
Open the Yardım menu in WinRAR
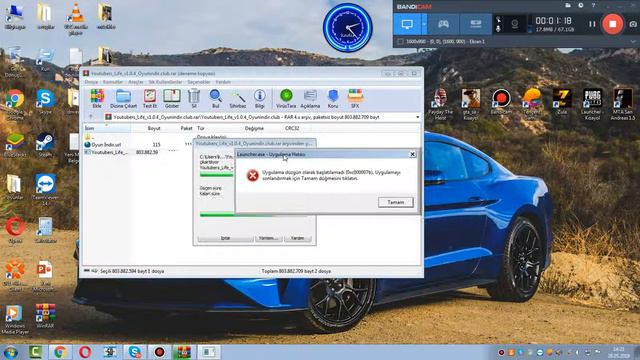pyautogui.click(x=223, y=82)
